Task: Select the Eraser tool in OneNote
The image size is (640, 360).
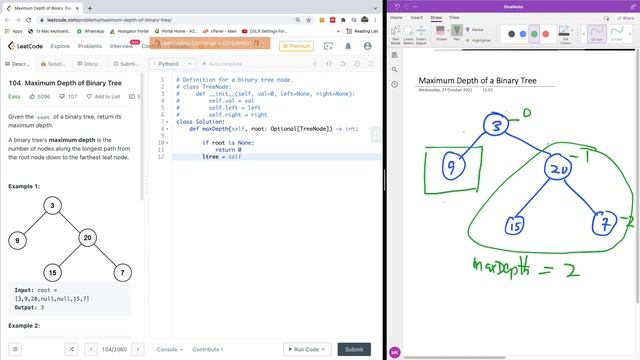Action: 440,33
